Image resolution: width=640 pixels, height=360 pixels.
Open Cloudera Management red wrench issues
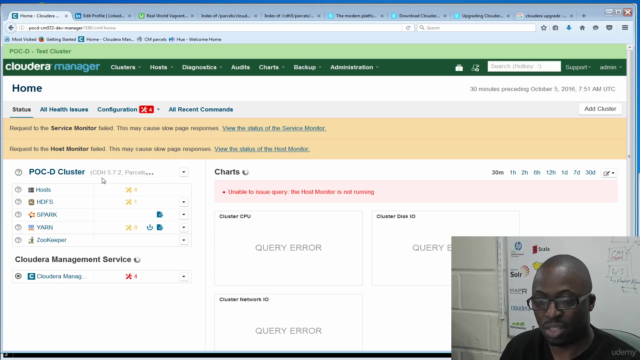[x=131, y=276]
